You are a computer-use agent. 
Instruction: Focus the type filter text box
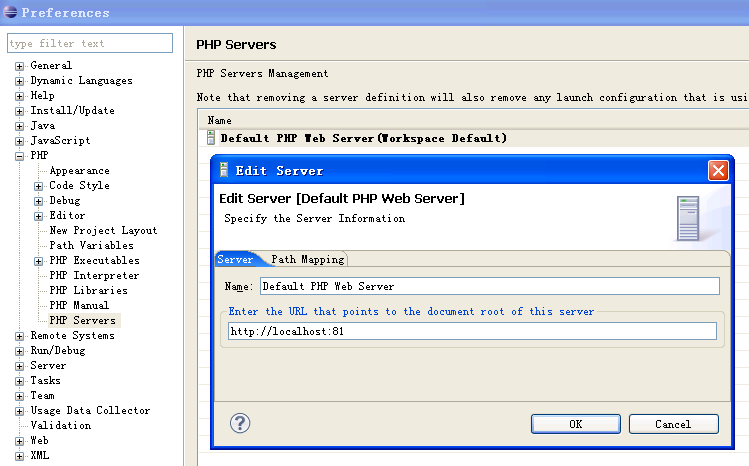point(90,43)
